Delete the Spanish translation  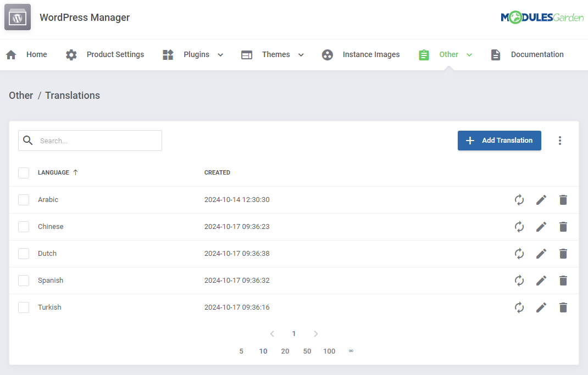point(563,281)
